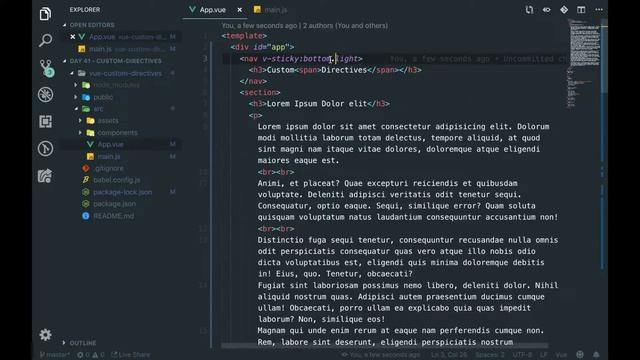Click the blame annotation in status bar
Image resolution: width=640 pixels, height=360 pixels.
click(x=382, y=355)
